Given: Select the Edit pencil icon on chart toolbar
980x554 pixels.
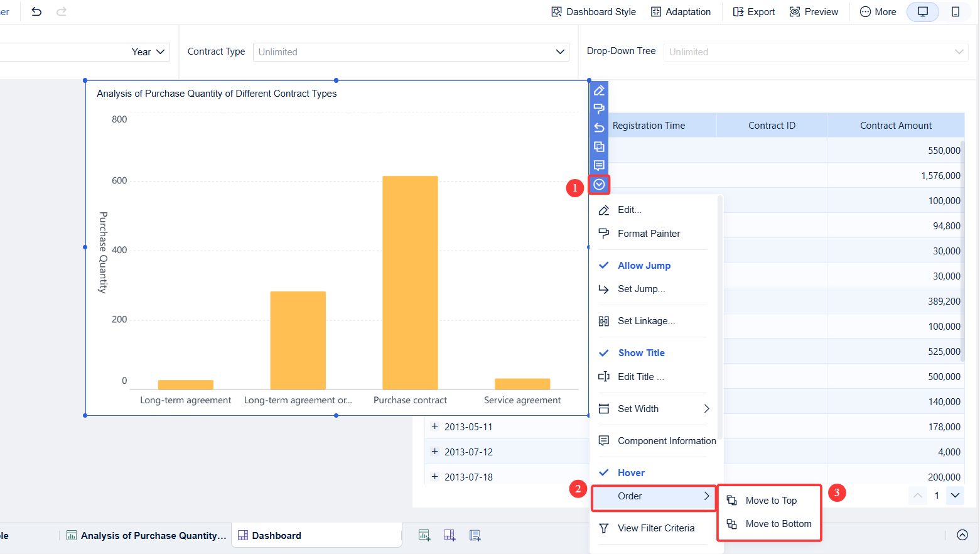Looking at the screenshot, I should [x=599, y=90].
